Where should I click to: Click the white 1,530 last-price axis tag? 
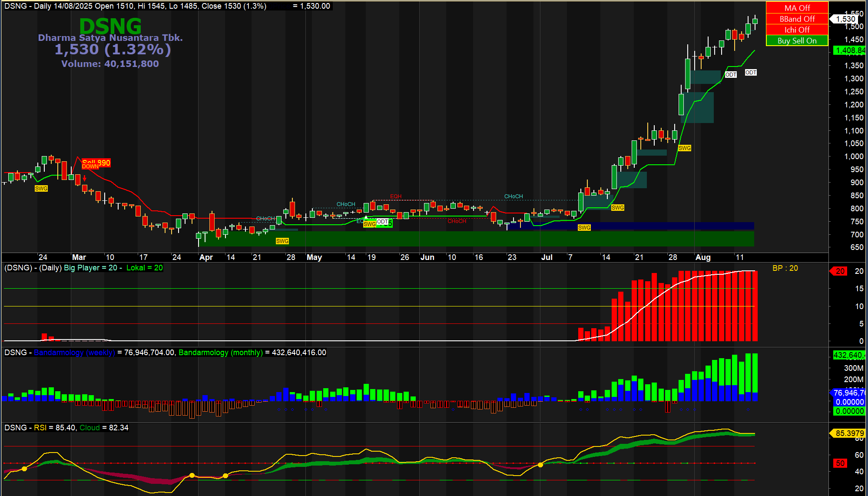(x=845, y=19)
